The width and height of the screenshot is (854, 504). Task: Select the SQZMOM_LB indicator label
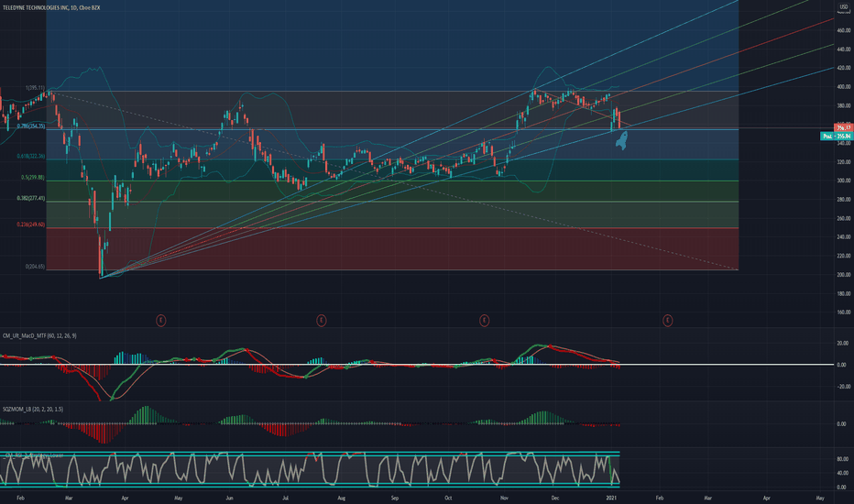point(33,409)
